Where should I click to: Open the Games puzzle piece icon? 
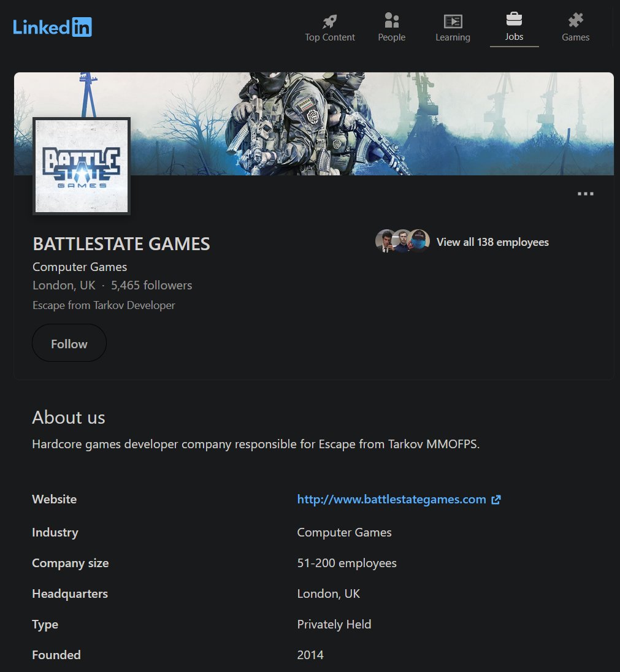(575, 20)
